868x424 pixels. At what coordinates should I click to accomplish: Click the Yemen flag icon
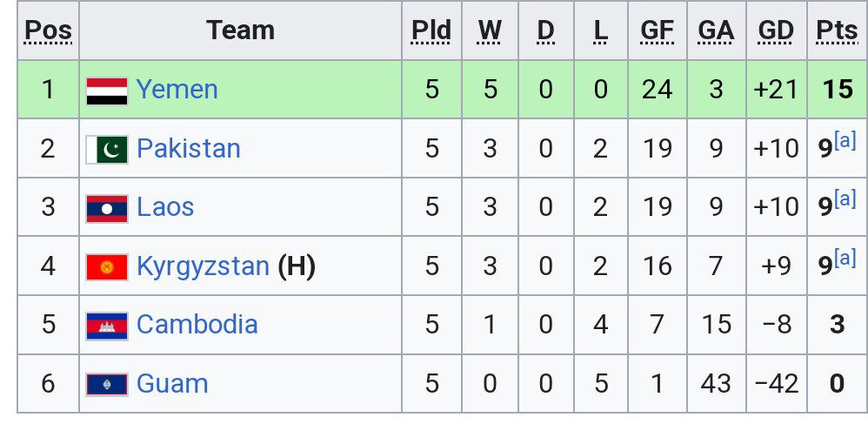point(107,91)
